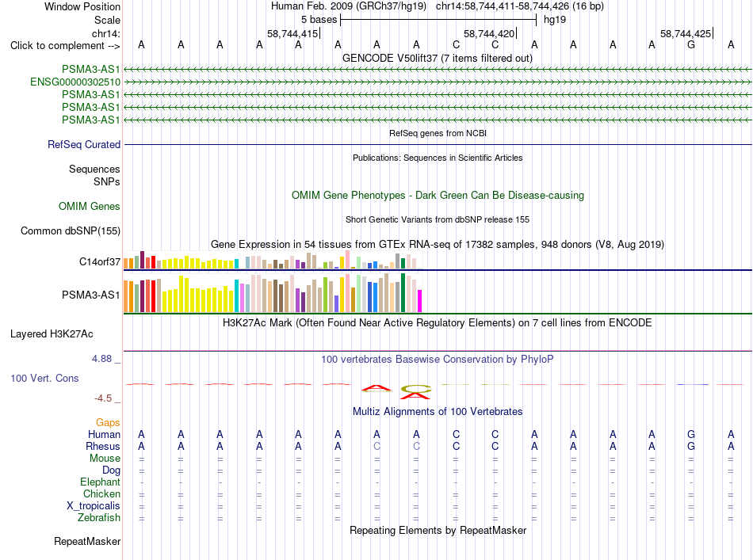Select the RefSeq Curated track label
Image resolution: width=753 pixels, height=560 pixels.
(x=83, y=144)
